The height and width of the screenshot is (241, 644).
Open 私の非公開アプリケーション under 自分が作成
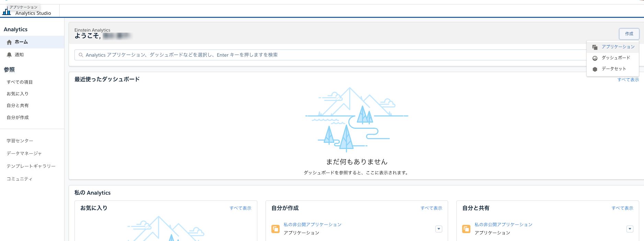click(x=312, y=225)
